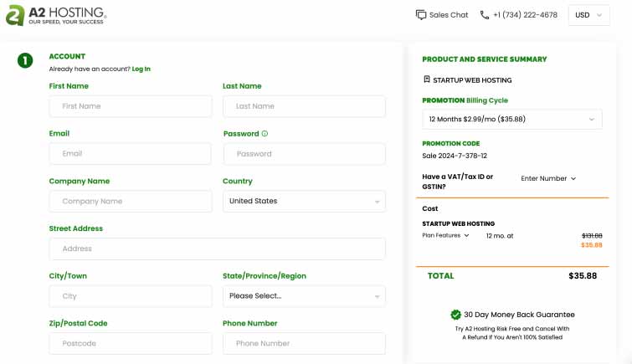Expand Plan Features

tap(445, 235)
